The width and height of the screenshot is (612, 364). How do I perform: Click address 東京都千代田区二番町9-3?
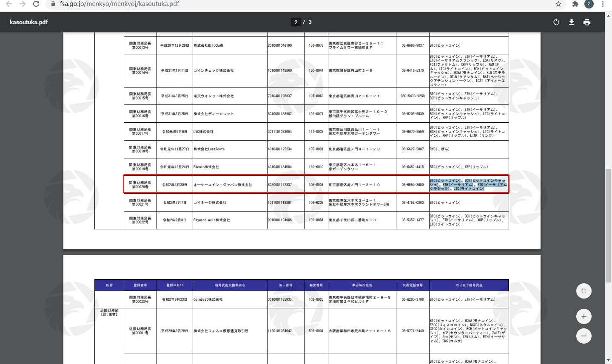352,220
